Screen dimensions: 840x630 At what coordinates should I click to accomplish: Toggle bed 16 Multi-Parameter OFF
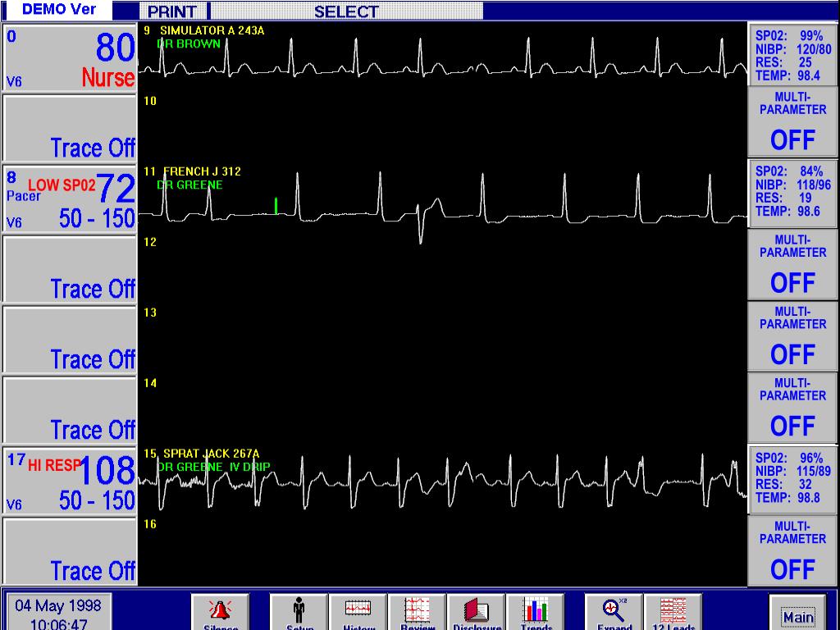click(x=792, y=551)
